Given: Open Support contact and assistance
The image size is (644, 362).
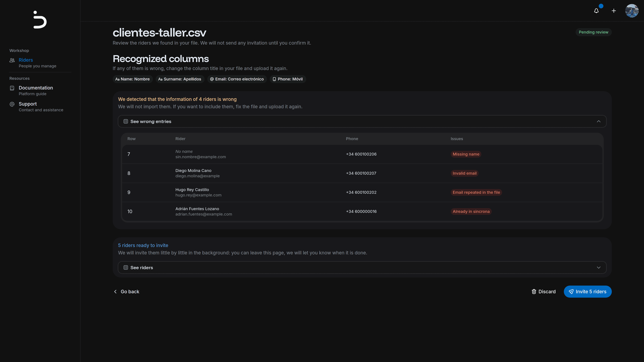Looking at the screenshot, I should coord(40,107).
